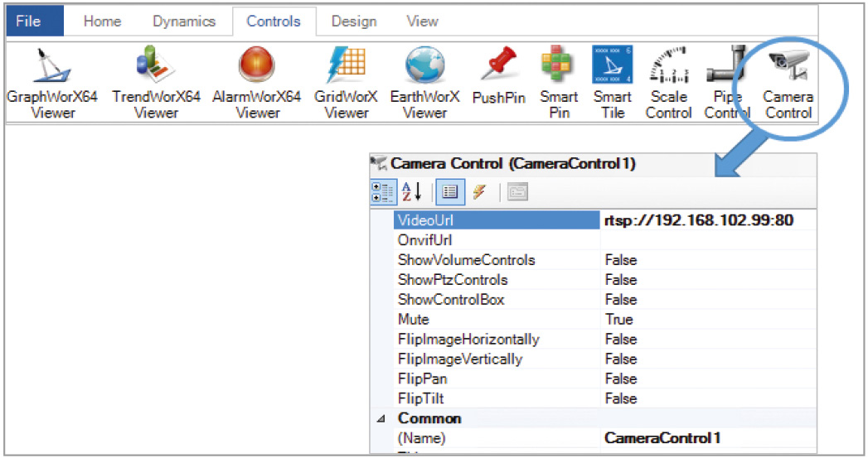The height and width of the screenshot is (458, 868).
Task: Change the FlipTilt False value
Action: (x=708, y=399)
